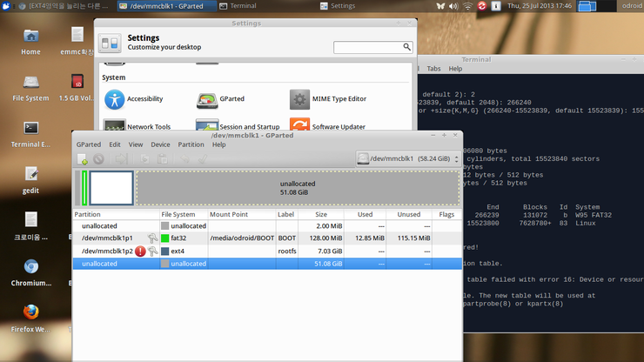Open the /dev/mmcblk1 device selector dropdown

click(407, 159)
